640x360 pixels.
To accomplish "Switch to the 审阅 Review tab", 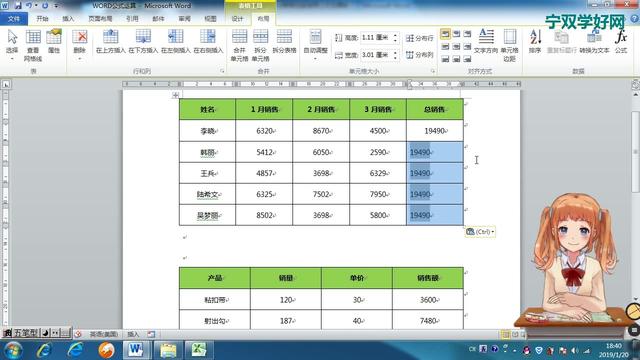I will pyautogui.click(x=184, y=19).
